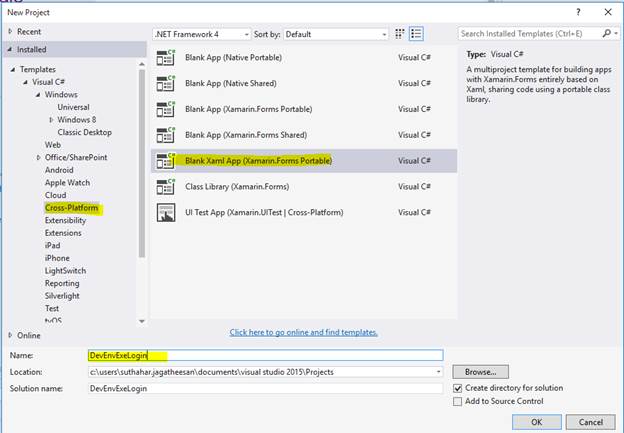Image resolution: width=624 pixels, height=433 pixels.
Task: Select the Extensibility category
Action: 65,220
